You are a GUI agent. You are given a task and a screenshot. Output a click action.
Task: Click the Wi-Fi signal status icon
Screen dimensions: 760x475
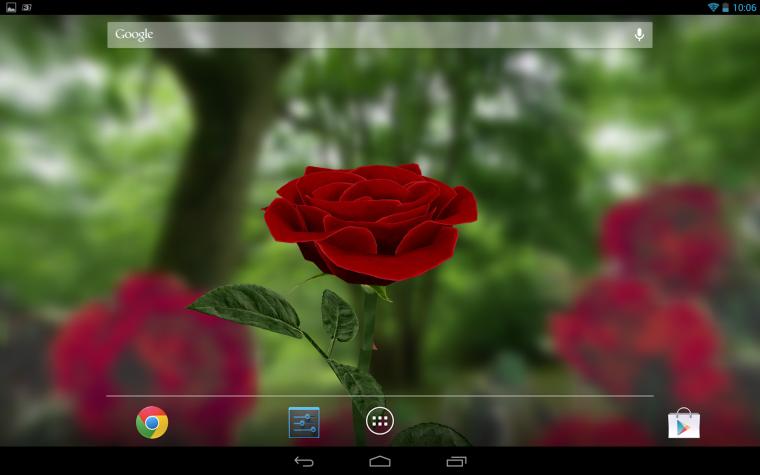tap(713, 7)
